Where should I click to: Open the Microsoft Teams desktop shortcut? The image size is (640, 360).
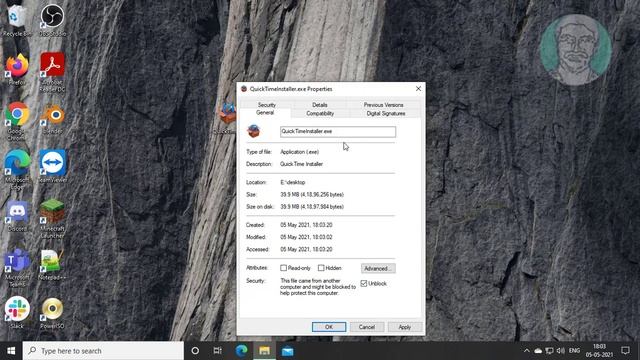pos(17,267)
